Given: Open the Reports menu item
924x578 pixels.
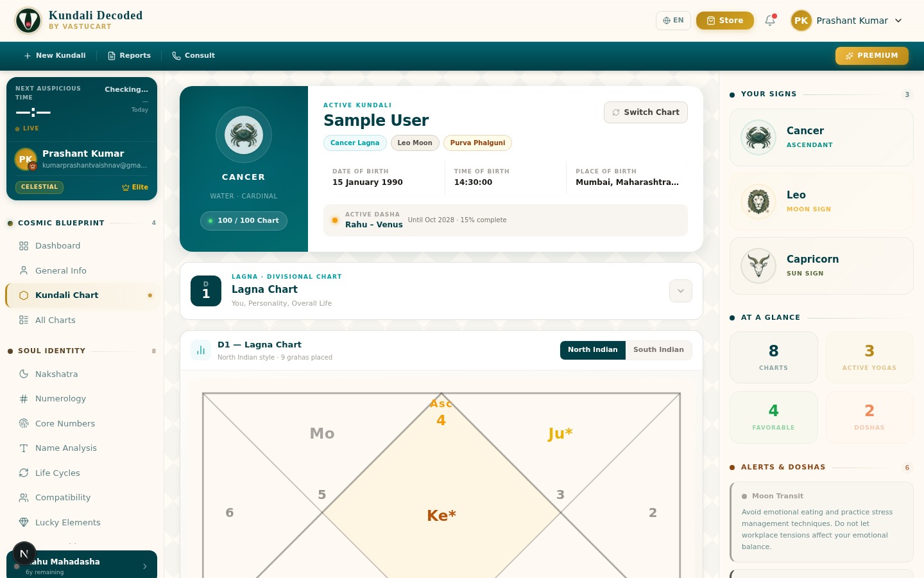Looking at the screenshot, I should point(129,56).
